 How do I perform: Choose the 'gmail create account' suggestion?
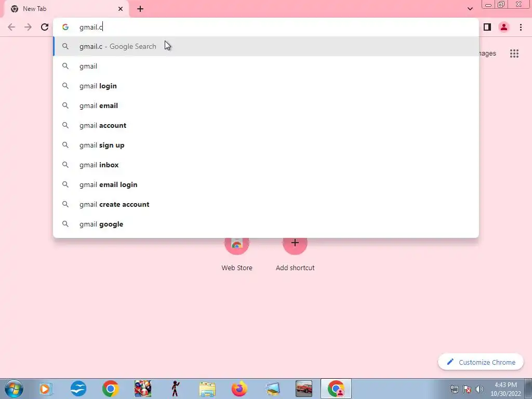[x=266, y=204]
